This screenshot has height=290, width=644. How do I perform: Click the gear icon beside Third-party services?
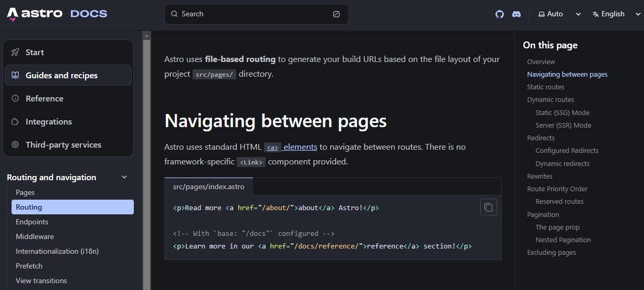click(x=15, y=144)
